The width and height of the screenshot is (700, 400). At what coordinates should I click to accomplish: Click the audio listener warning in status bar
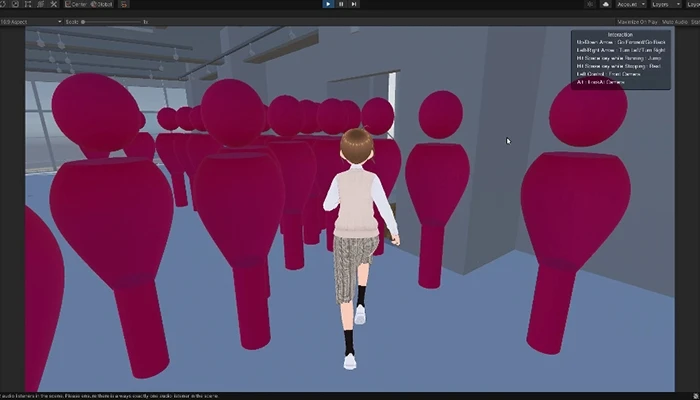pos(109,396)
